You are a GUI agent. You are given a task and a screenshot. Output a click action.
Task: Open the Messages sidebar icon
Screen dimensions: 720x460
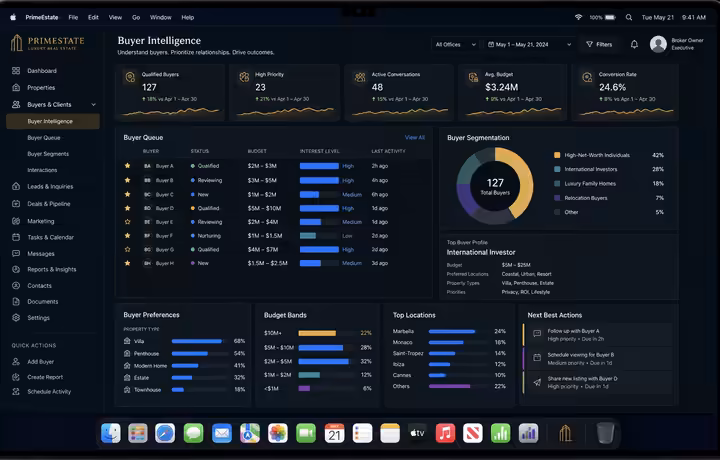click(x=16, y=253)
